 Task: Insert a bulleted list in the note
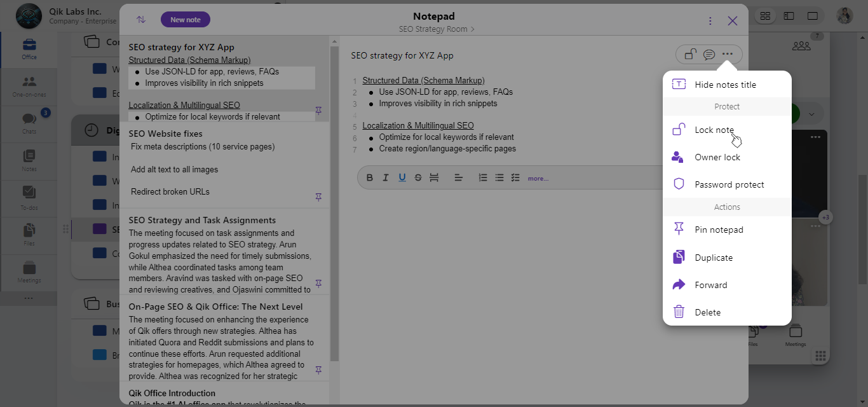tap(499, 177)
